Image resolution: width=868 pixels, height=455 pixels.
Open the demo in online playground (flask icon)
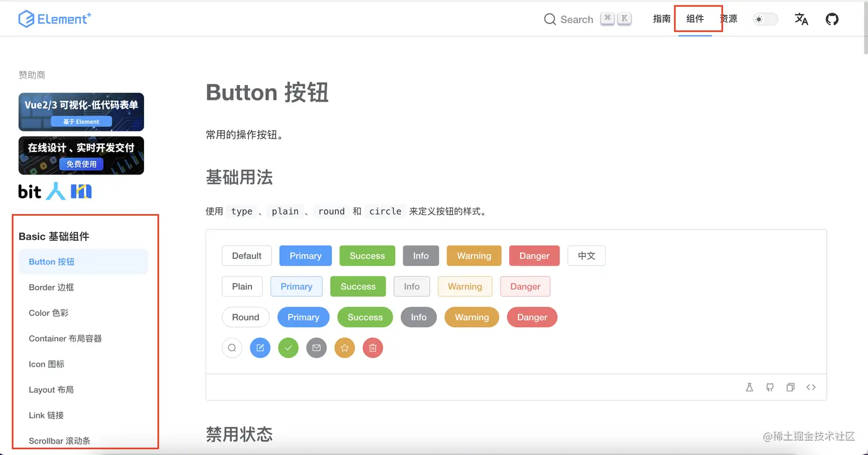[749, 387]
